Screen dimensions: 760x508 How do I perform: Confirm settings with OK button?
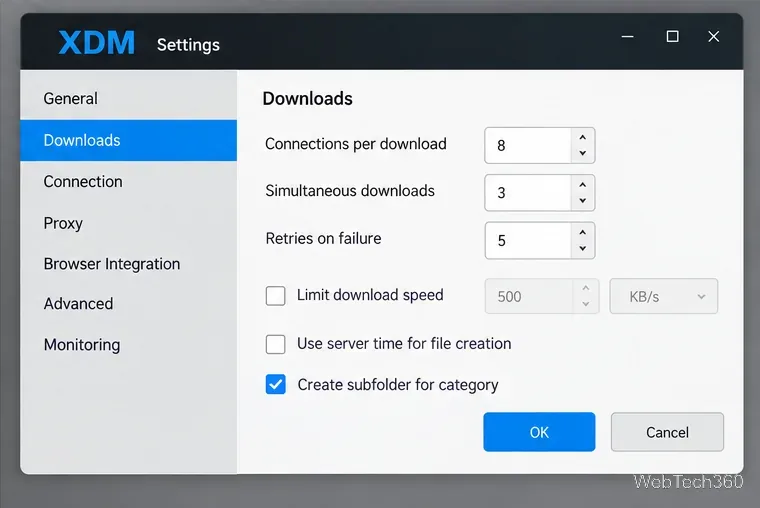tap(539, 432)
